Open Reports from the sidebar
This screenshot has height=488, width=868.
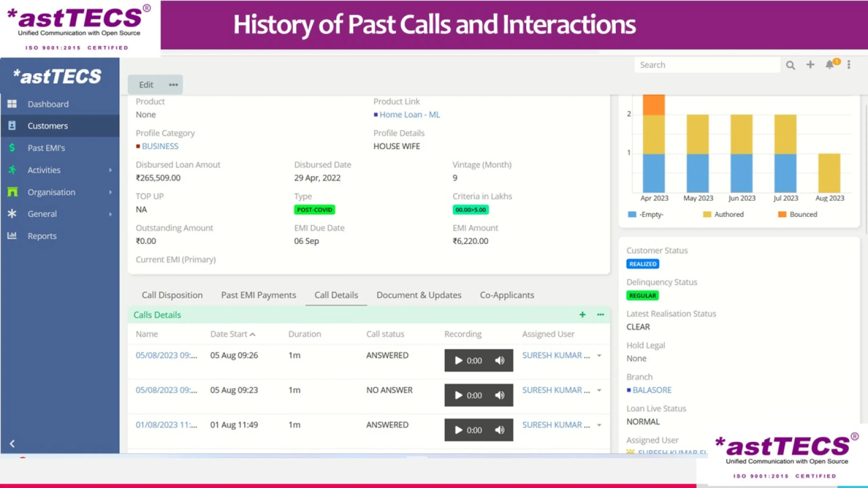click(x=42, y=236)
